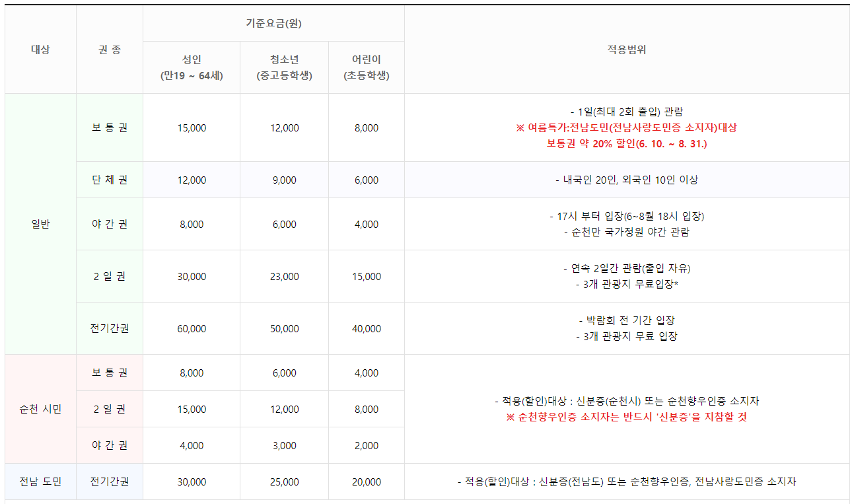The width and height of the screenshot is (850, 504).
Task: Click the 일반 2일권 youth price 23,000
Action: point(284,276)
